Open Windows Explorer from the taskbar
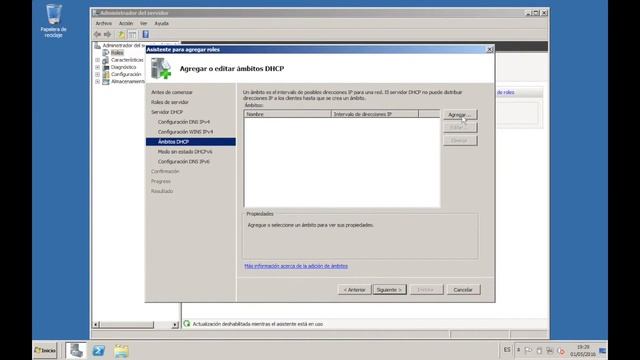 pos(121,351)
